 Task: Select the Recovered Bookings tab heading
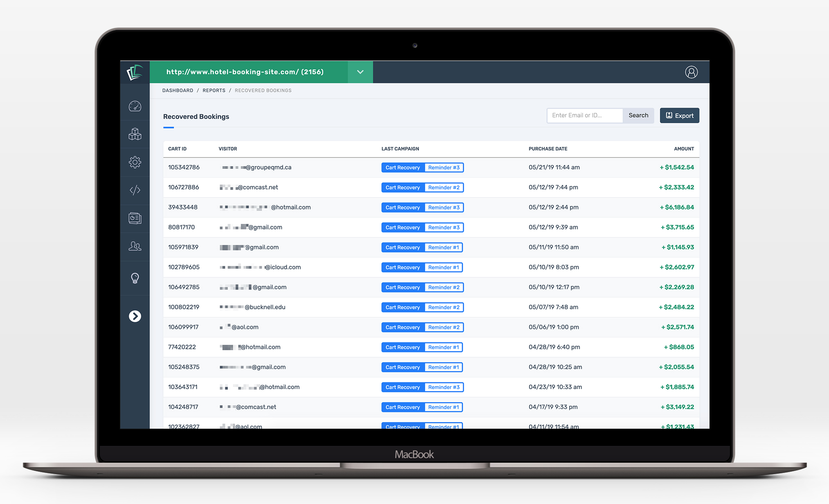pyautogui.click(x=196, y=117)
